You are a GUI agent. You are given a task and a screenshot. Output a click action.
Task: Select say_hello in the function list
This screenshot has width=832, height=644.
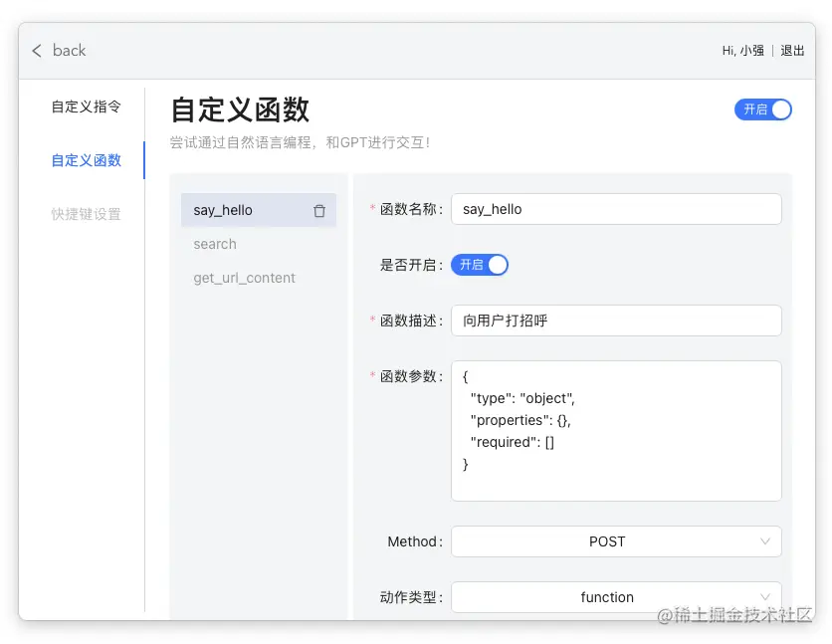tap(259, 210)
